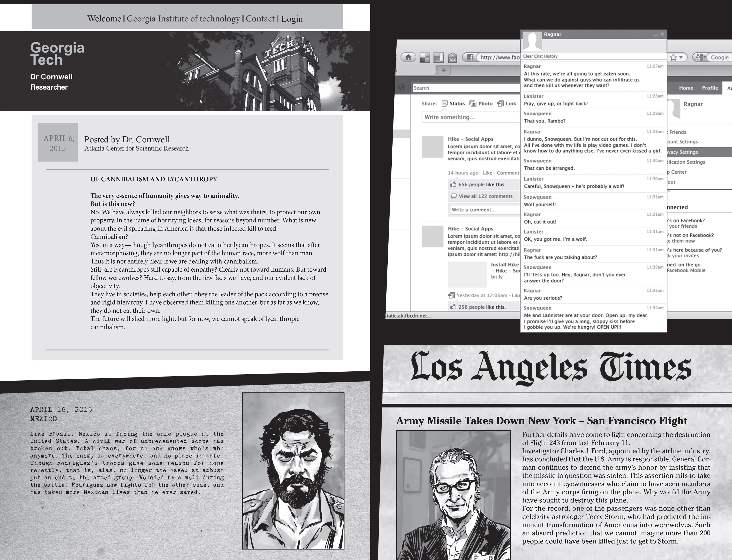732x560 pixels.
Task: Click second Hike – Social Apps title
Action: (x=470, y=229)
